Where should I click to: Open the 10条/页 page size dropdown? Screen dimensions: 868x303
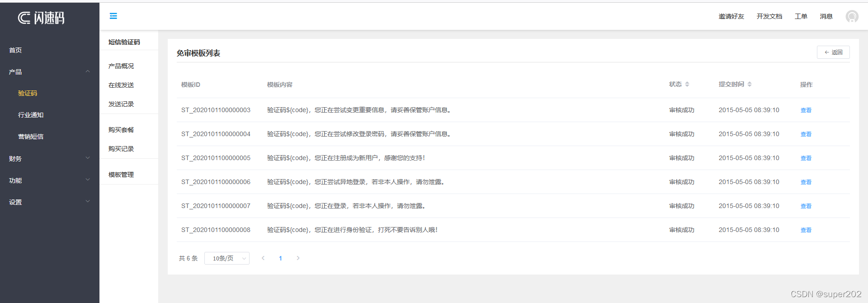coord(227,258)
